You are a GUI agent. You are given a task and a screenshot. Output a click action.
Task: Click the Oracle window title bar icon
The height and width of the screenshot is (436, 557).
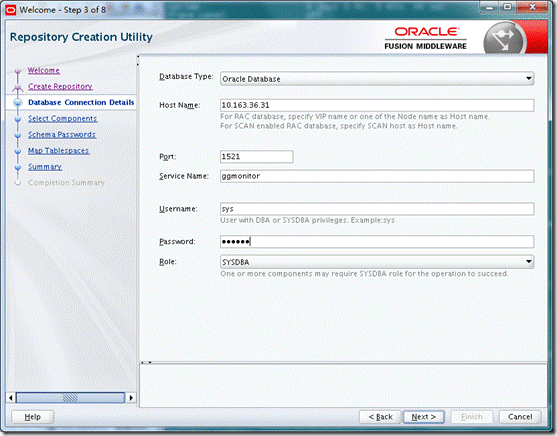(11, 10)
